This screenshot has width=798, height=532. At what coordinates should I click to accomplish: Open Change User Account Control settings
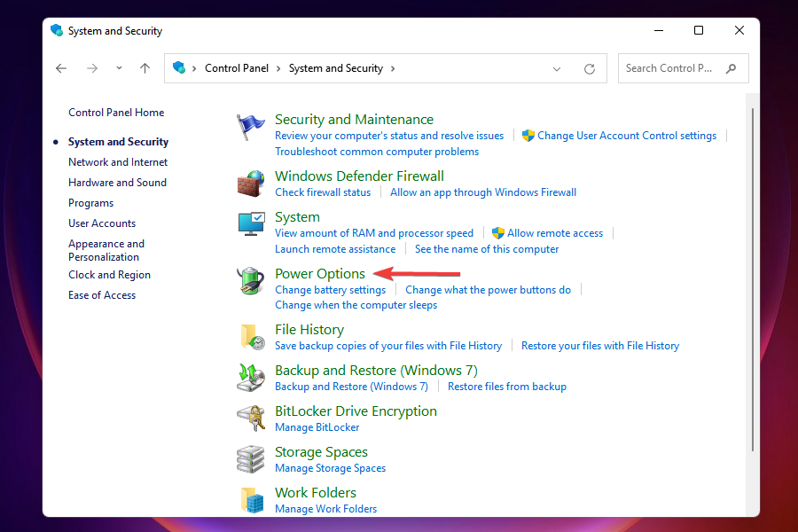(627, 136)
